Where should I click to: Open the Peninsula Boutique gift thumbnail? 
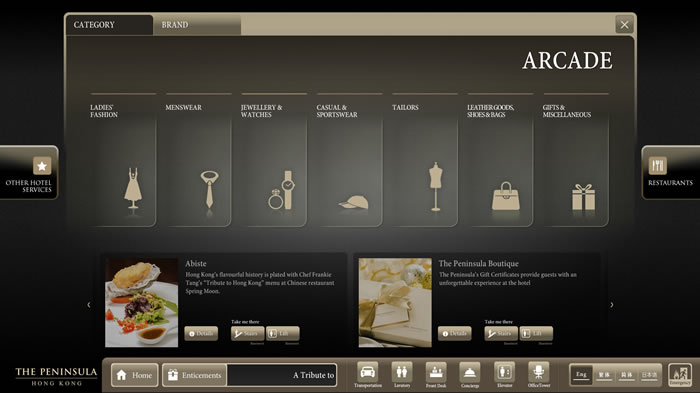(x=395, y=302)
